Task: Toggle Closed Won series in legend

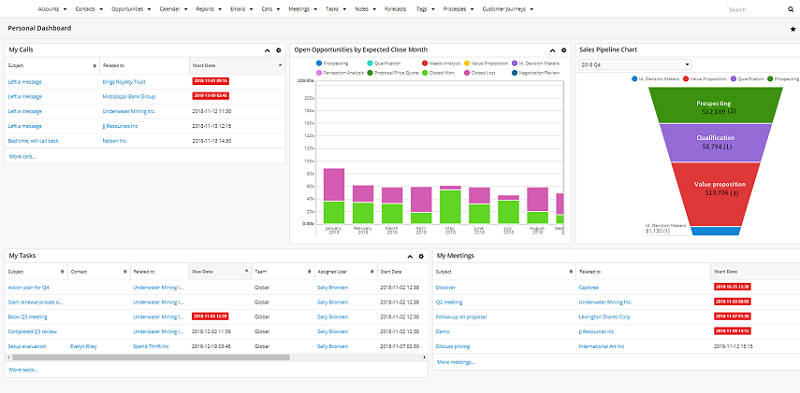Action: point(439,73)
